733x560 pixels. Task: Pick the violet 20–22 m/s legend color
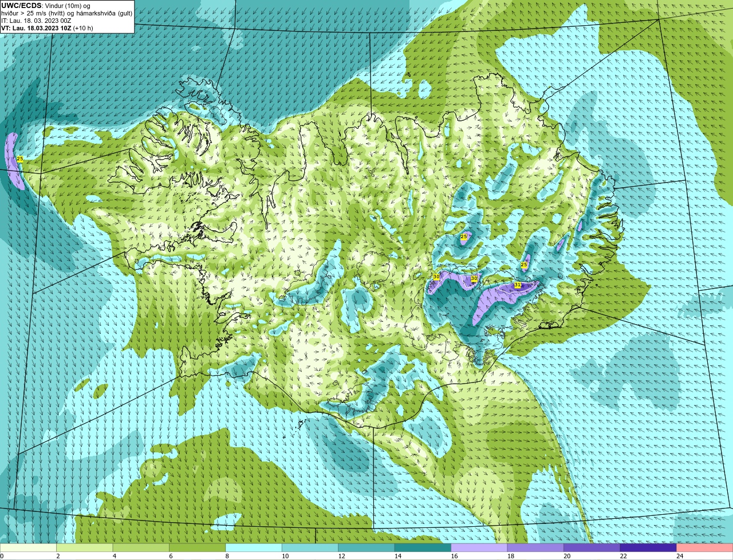click(592, 547)
